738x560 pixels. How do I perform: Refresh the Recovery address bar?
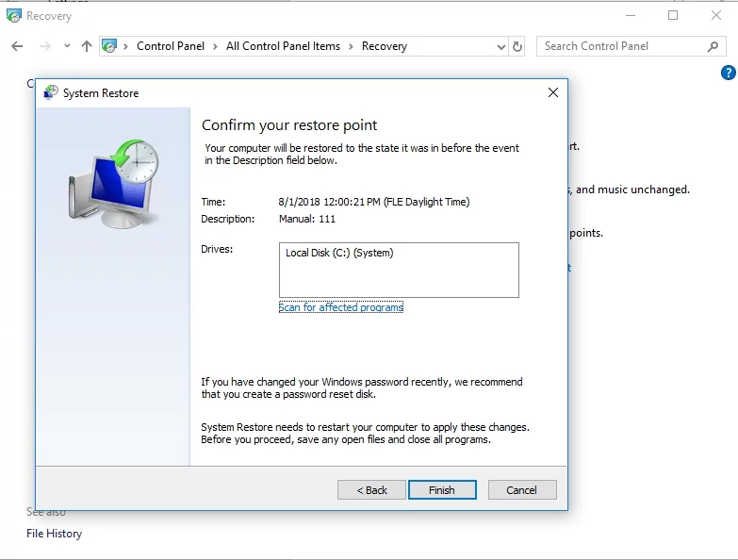517,46
